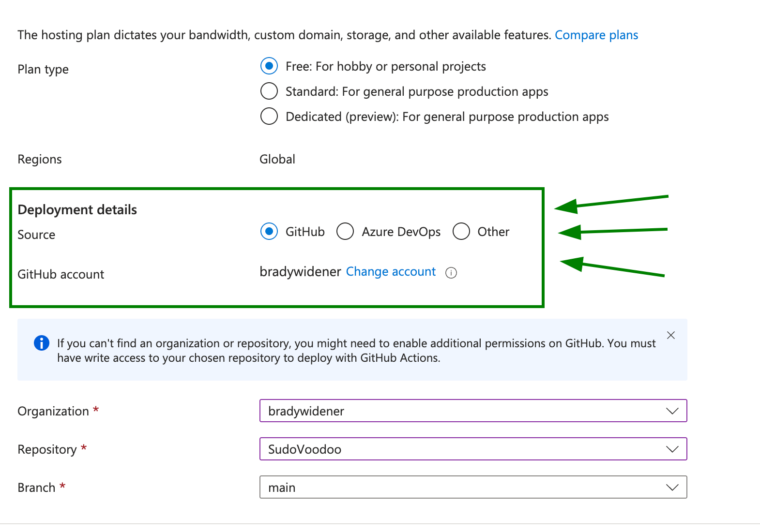
Task: Click the blue info icon in the banner
Action: [42, 343]
